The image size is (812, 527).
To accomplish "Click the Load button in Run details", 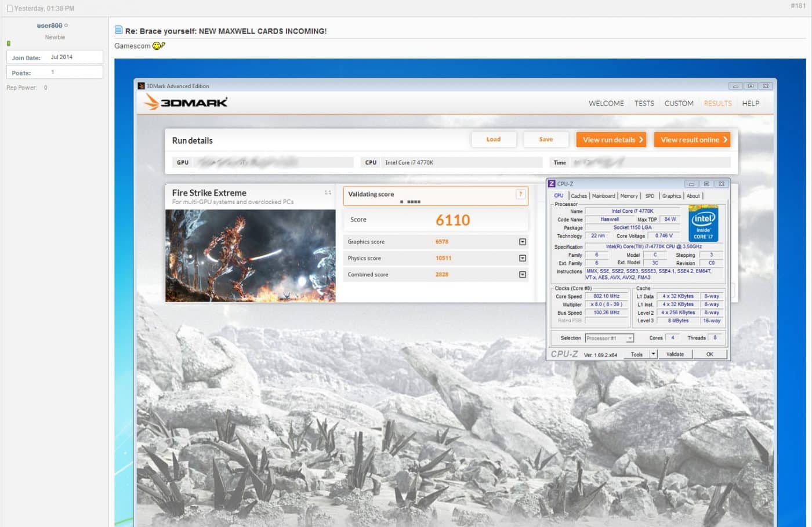I will [494, 139].
